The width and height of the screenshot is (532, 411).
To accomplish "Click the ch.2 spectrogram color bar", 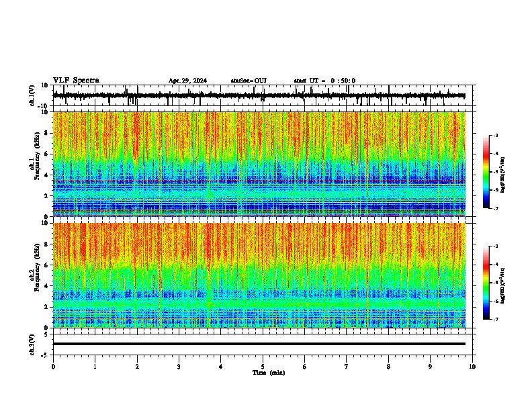I will (486, 283).
